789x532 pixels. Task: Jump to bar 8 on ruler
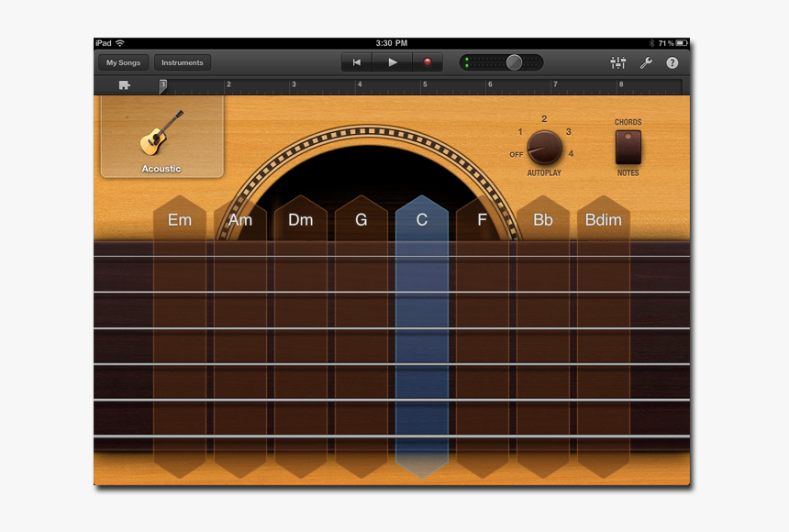(621, 84)
